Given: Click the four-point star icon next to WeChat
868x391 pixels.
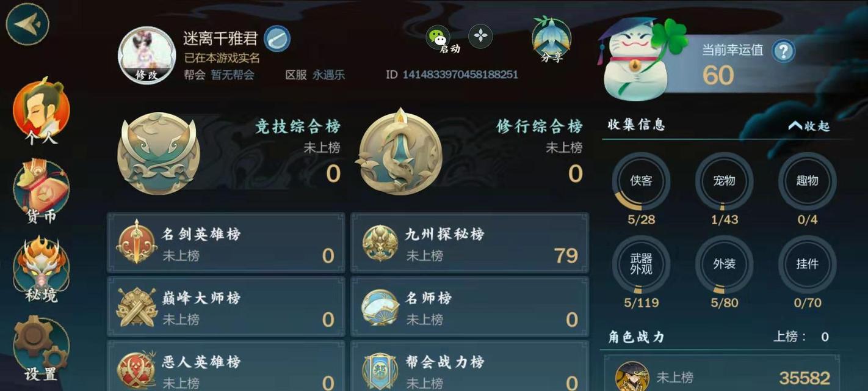Looking at the screenshot, I should pos(481,36).
